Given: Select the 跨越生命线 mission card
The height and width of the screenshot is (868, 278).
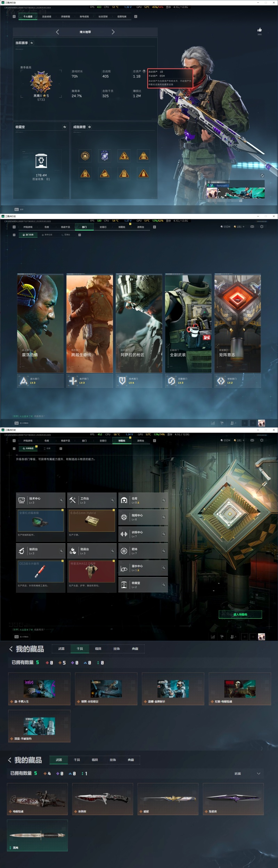Looking at the screenshot, I should pos(90,324).
